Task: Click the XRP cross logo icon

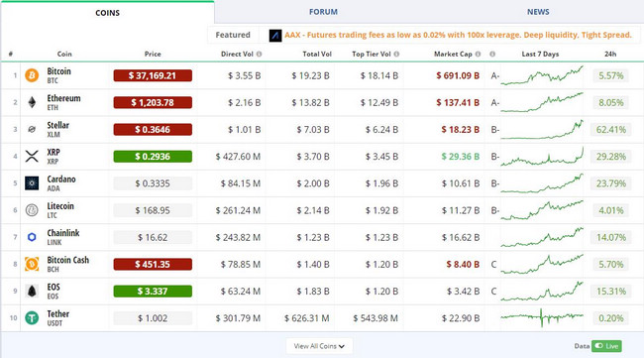Action: (32, 156)
